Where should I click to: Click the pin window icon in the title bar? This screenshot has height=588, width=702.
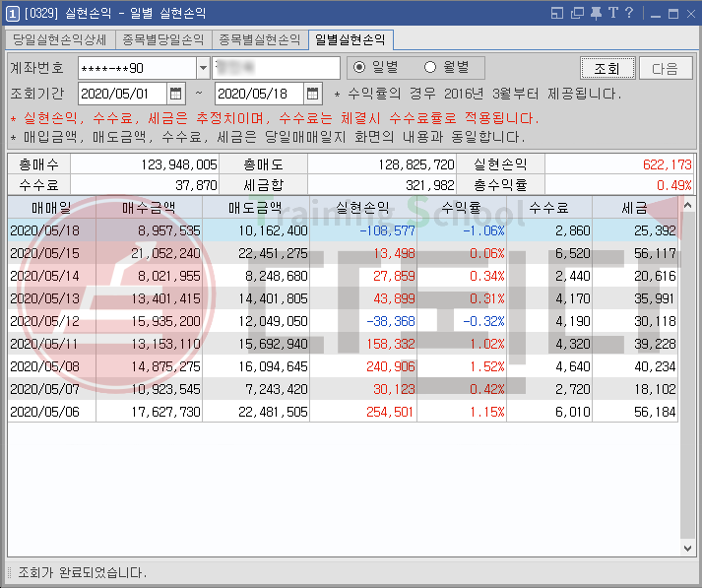click(596, 13)
